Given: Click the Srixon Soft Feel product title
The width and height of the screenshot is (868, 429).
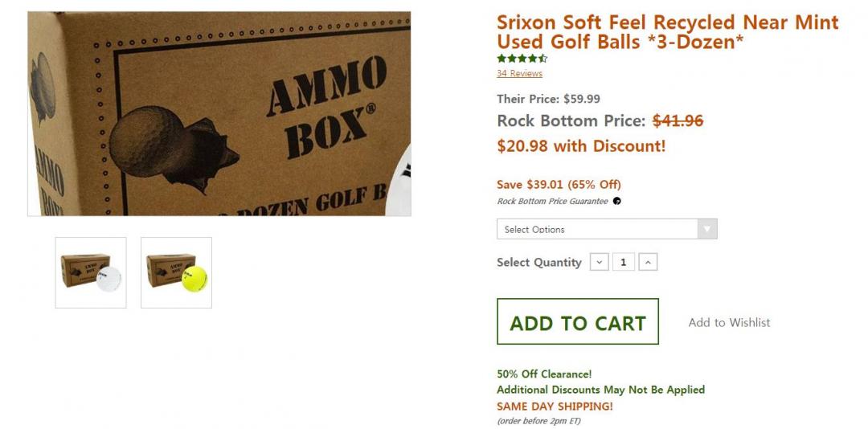Looking at the screenshot, I should point(667,32).
